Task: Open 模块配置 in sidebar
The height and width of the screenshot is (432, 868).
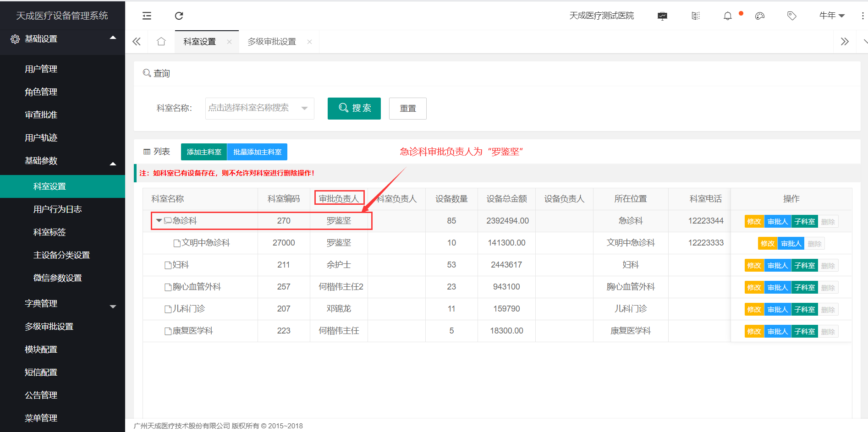Action: point(41,350)
